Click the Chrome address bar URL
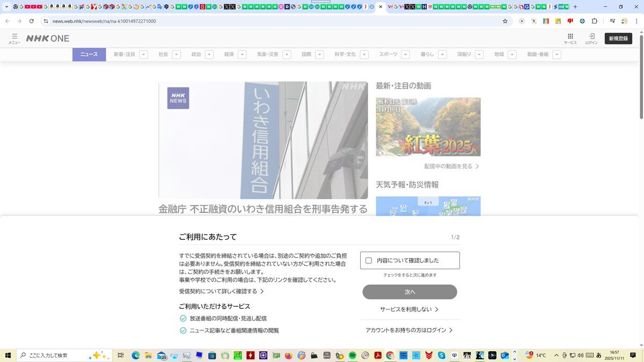 point(104,21)
